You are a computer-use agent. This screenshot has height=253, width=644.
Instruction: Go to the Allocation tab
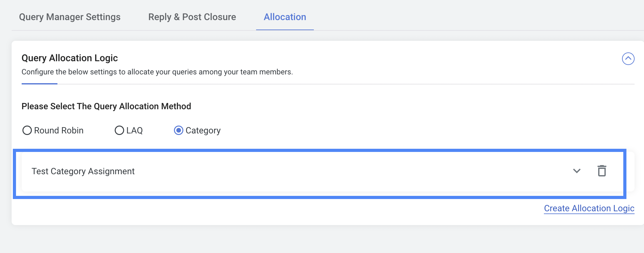coord(285,17)
